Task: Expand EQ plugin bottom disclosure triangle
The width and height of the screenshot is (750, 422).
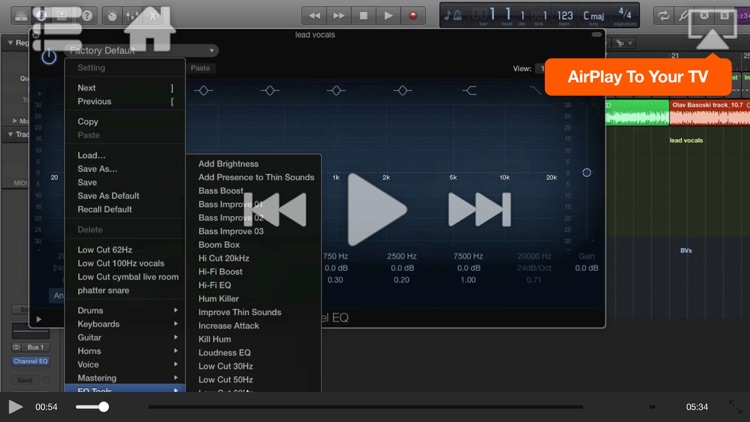Action: pyautogui.click(x=39, y=319)
